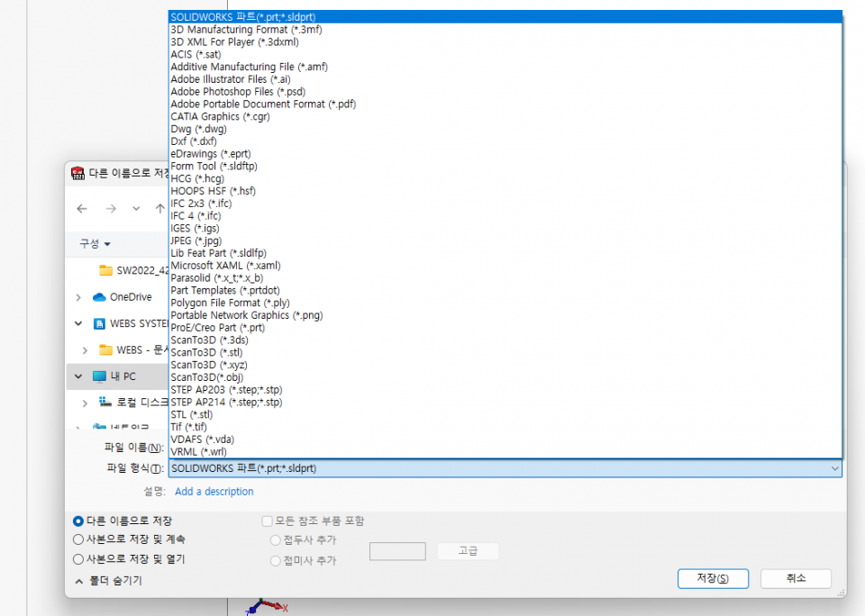The height and width of the screenshot is (616, 865).
Task: Click the WEBS - 문서 folder icon
Action: pyautogui.click(x=106, y=349)
